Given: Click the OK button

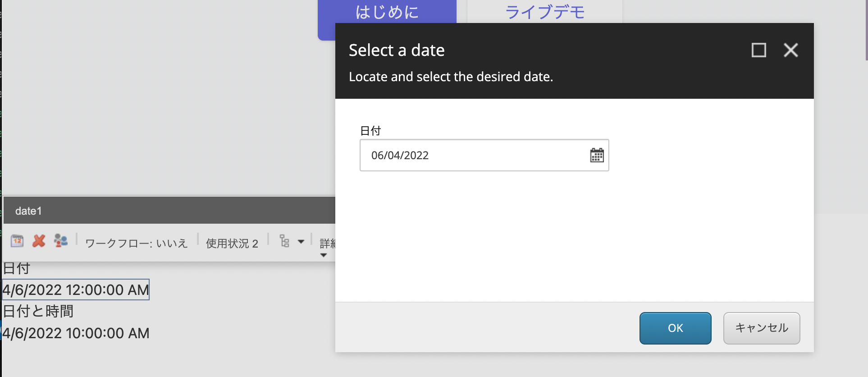Looking at the screenshot, I should [x=675, y=328].
